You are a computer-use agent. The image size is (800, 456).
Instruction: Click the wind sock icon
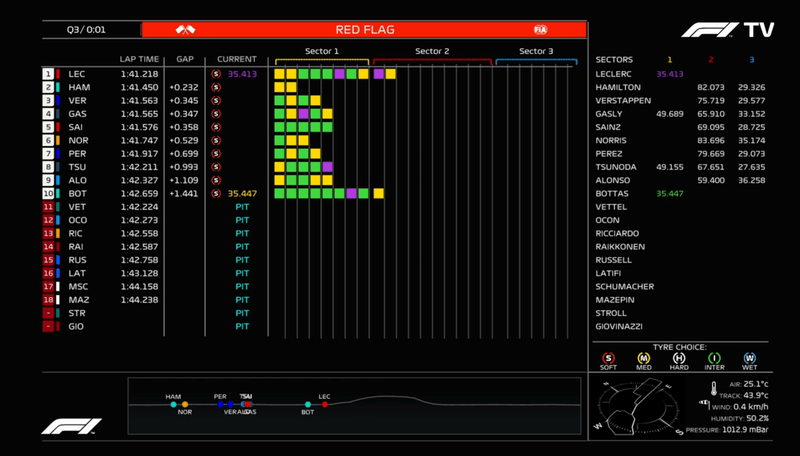705,404
